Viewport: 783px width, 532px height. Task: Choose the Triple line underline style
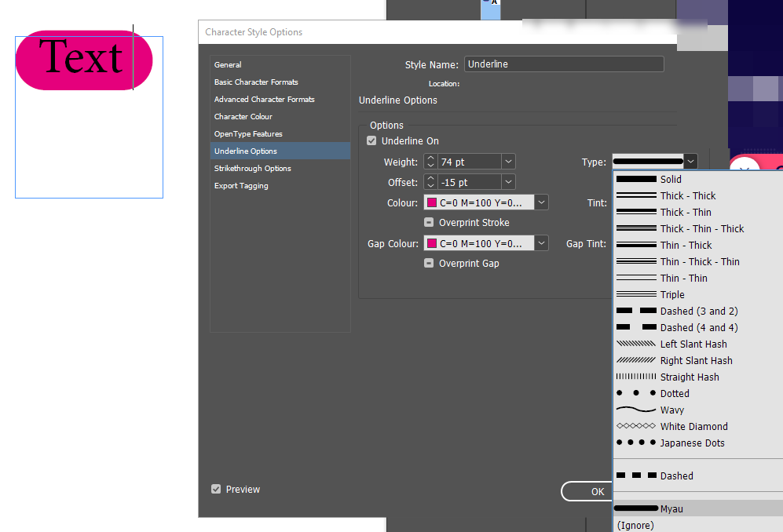tap(671, 294)
